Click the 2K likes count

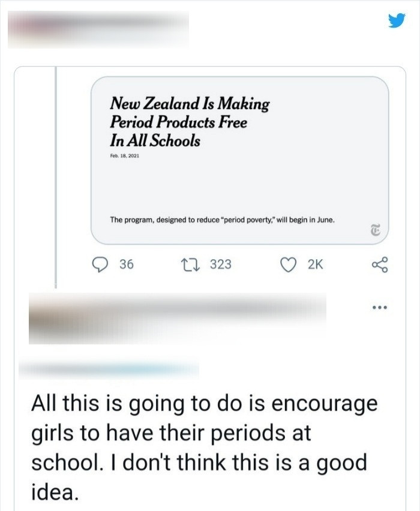(315, 264)
